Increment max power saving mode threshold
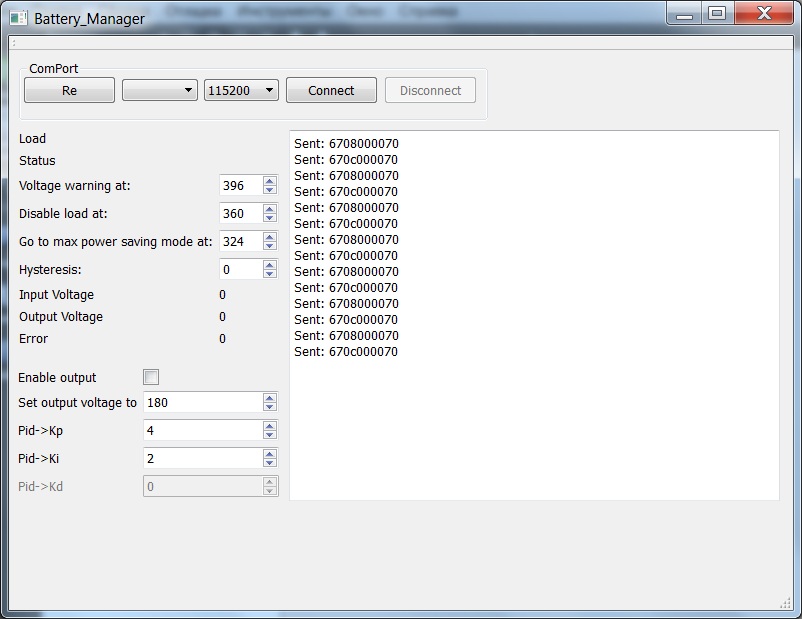The height and width of the screenshot is (619, 802). [270, 237]
